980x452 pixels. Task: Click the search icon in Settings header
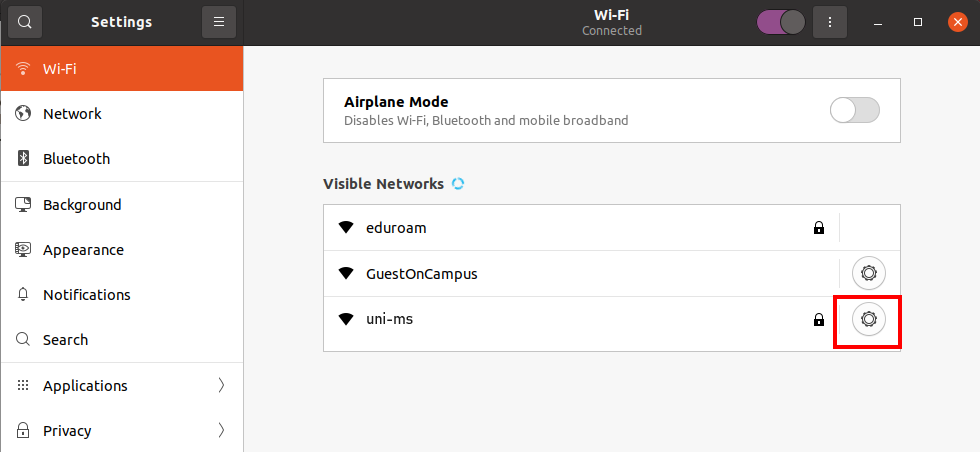[x=24, y=21]
